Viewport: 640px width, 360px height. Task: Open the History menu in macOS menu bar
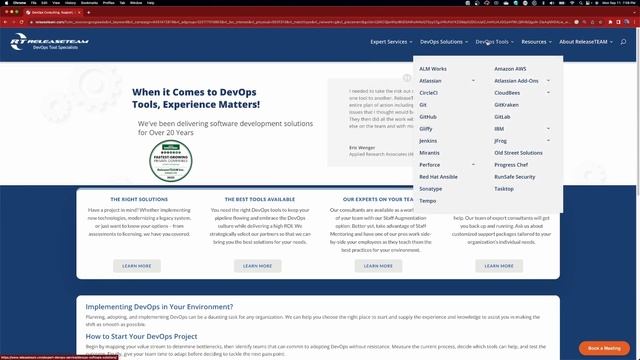(70, 3)
